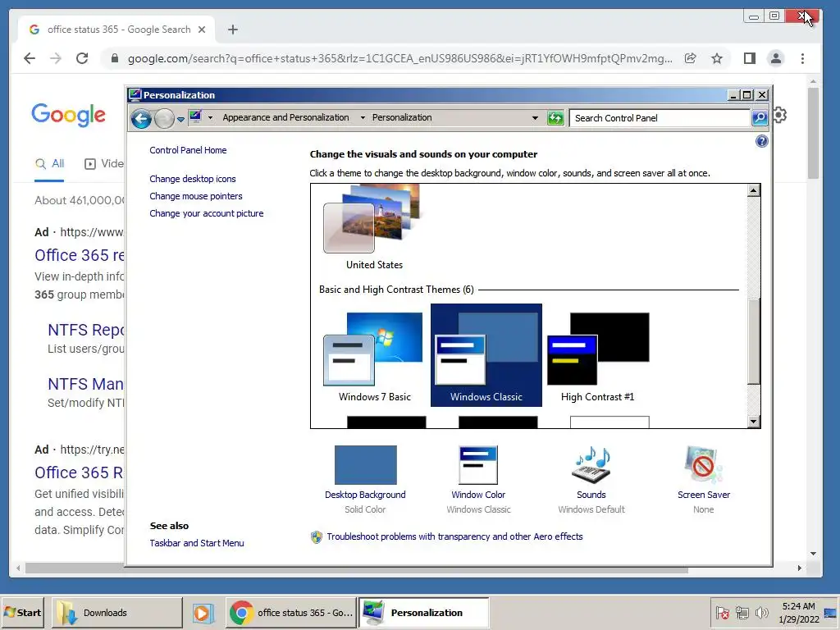Bookmark this tab with star icon

point(717,58)
